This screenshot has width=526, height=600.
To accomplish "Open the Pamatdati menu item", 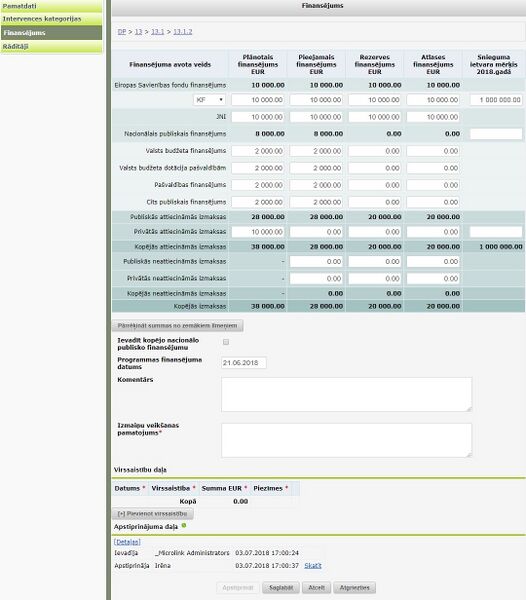I will (51, 6).
